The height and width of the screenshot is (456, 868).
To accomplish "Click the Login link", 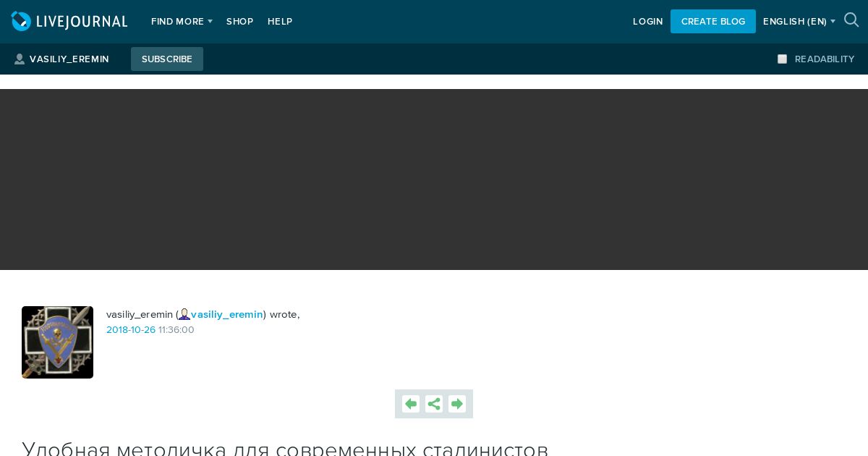I will click(x=648, y=22).
